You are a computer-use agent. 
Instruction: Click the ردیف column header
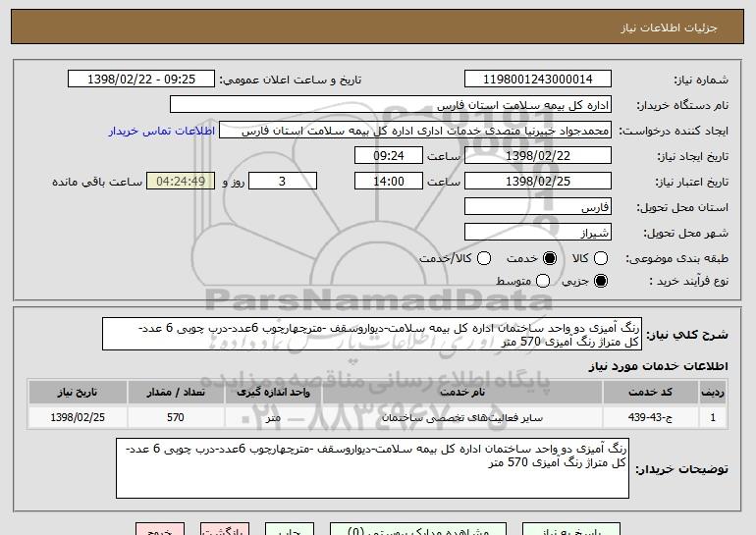tap(713, 393)
